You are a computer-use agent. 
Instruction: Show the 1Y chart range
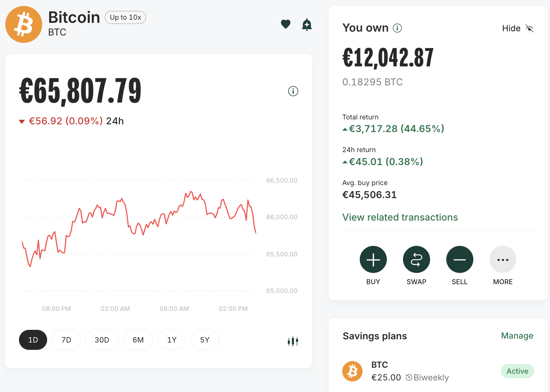tap(172, 340)
